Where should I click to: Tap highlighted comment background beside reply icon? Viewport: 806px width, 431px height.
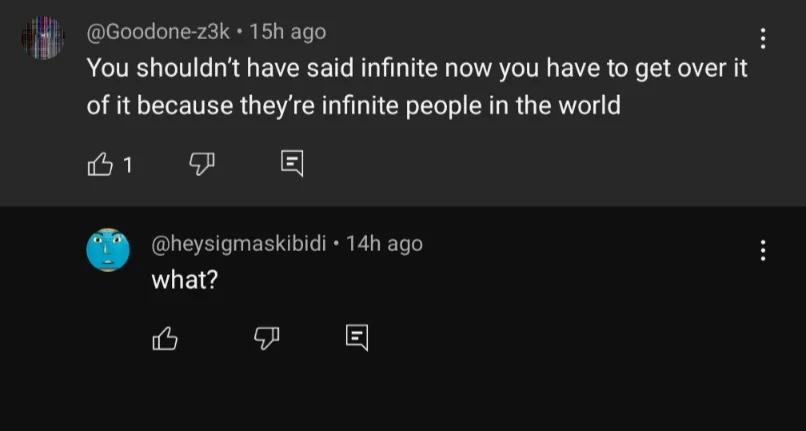click(x=500, y=164)
